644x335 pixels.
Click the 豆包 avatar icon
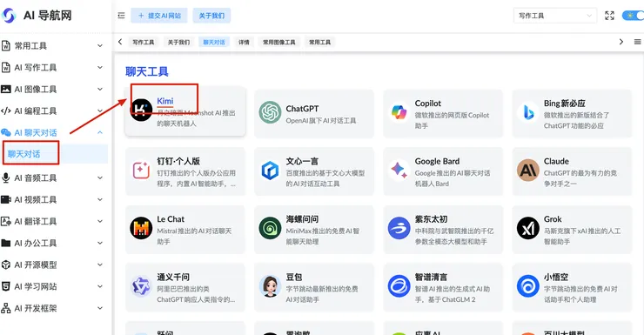point(270,285)
